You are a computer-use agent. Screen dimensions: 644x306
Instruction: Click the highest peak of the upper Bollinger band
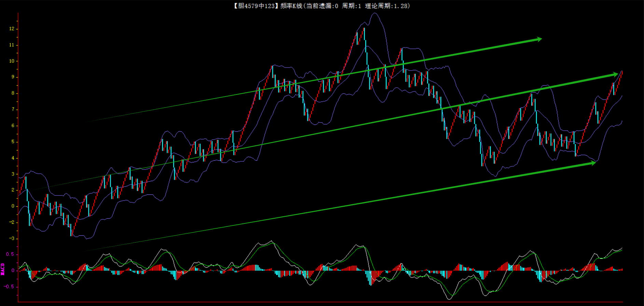(375, 13)
